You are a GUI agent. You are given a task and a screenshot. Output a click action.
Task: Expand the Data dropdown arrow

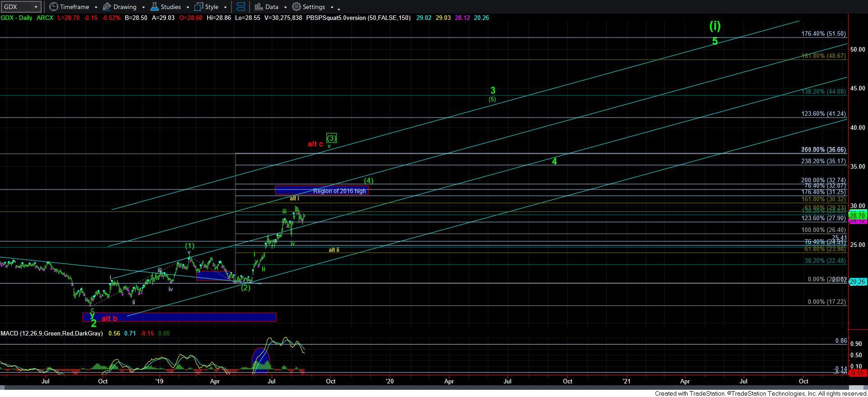pyautogui.click(x=285, y=7)
